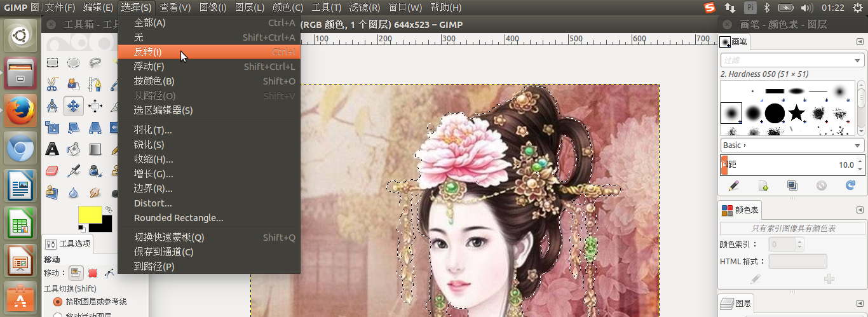The width and height of the screenshot is (868, 317).
Task: Choose 浮动(F) float entry
Action: pyautogui.click(x=209, y=66)
